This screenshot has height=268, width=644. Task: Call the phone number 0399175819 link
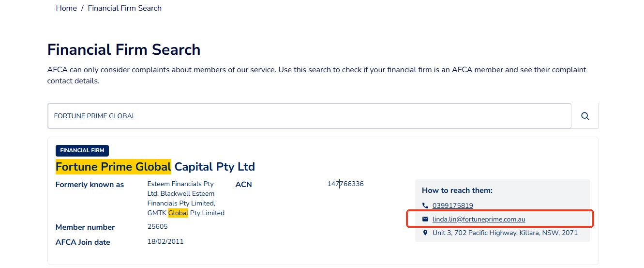pos(452,205)
